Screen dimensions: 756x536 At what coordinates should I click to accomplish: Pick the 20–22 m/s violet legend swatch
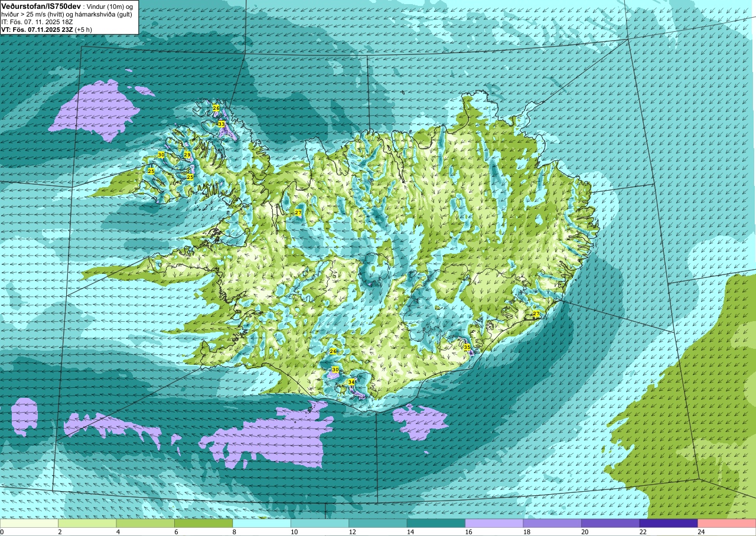point(611,524)
